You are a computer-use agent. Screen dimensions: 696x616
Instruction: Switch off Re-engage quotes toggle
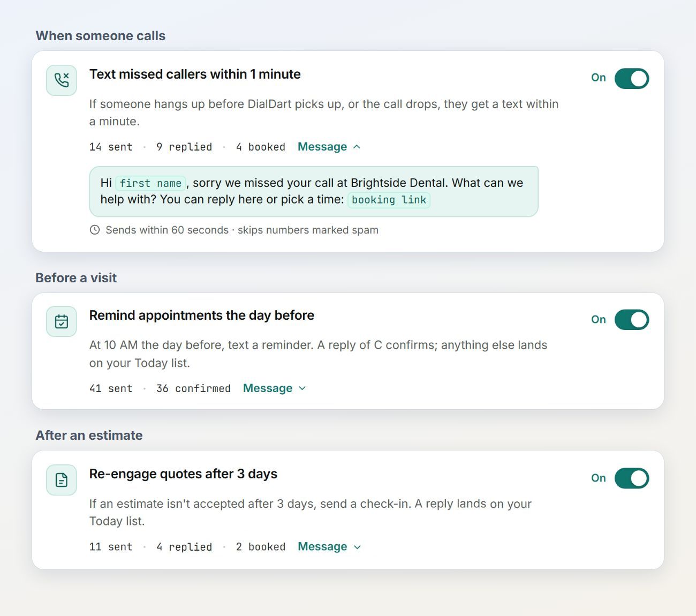[x=632, y=478]
